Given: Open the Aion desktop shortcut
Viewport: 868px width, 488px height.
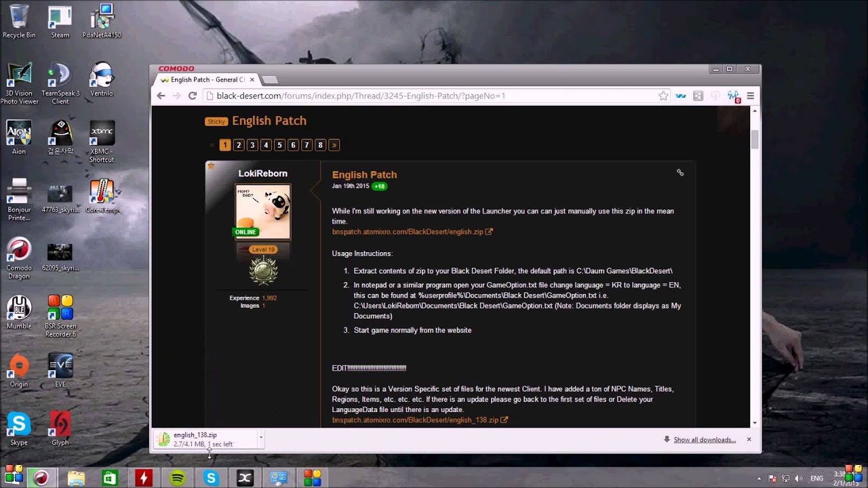Looking at the screenshot, I should point(19,138).
